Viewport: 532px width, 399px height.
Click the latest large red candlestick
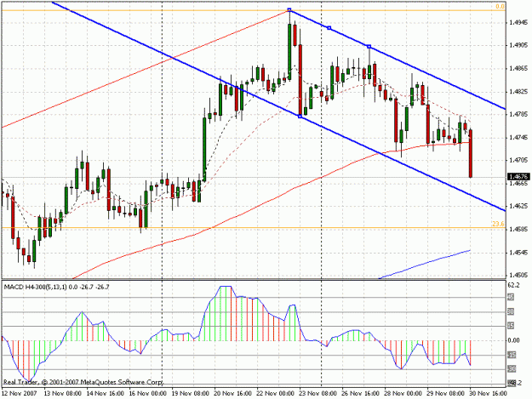471,153
